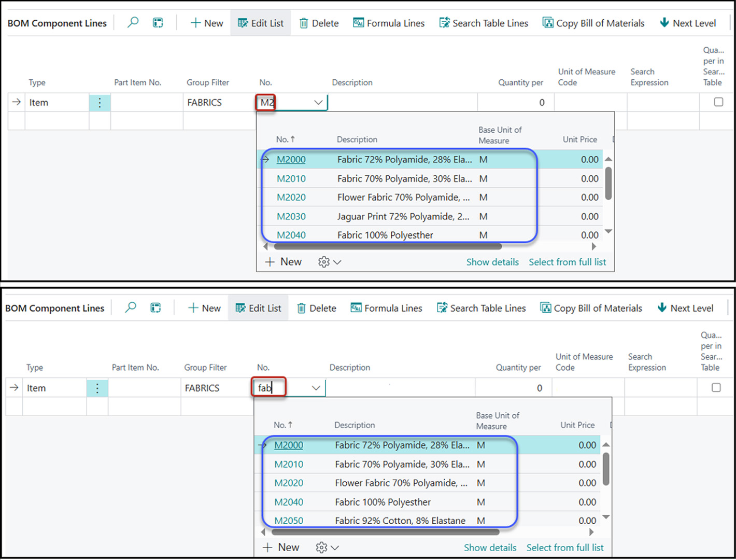Tick the search table checkbox on the fab row
This screenshot has height=560, width=736.
[716, 388]
